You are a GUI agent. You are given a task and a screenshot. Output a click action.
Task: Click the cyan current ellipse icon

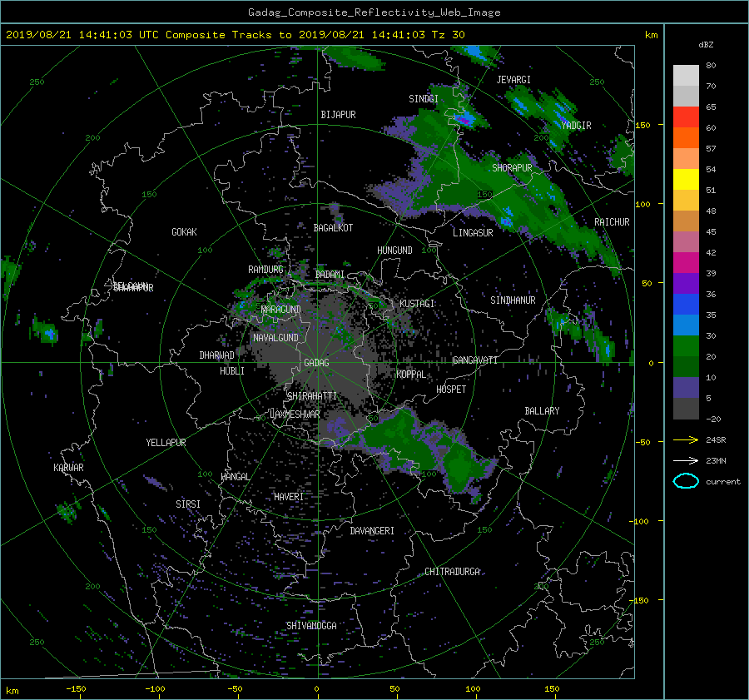click(x=686, y=481)
